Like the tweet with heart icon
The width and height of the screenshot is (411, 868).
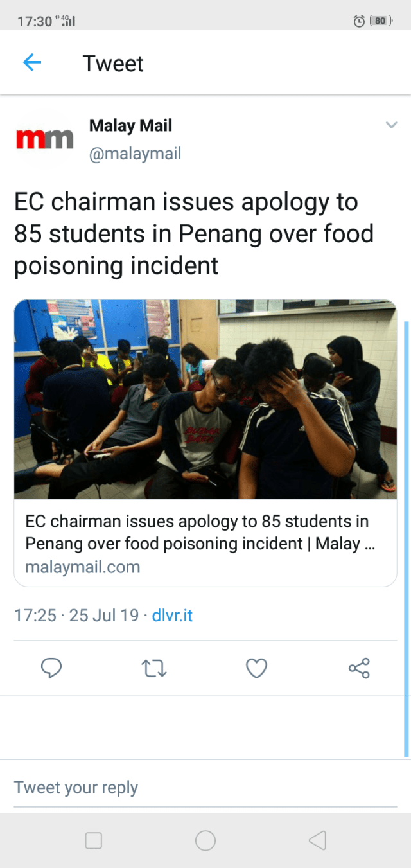click(256, 668)
